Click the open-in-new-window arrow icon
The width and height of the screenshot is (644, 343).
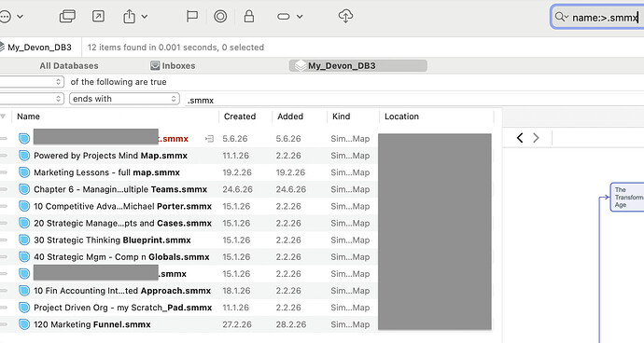point(98,17)
